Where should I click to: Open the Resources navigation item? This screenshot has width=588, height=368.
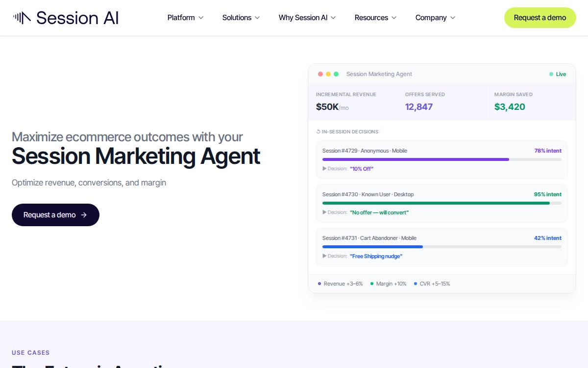tap(371, 18)
